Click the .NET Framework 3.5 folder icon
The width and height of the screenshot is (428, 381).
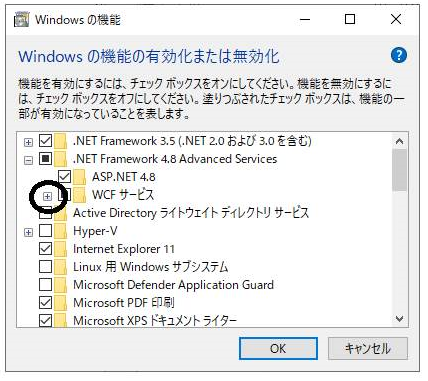(x=61, y=141)
